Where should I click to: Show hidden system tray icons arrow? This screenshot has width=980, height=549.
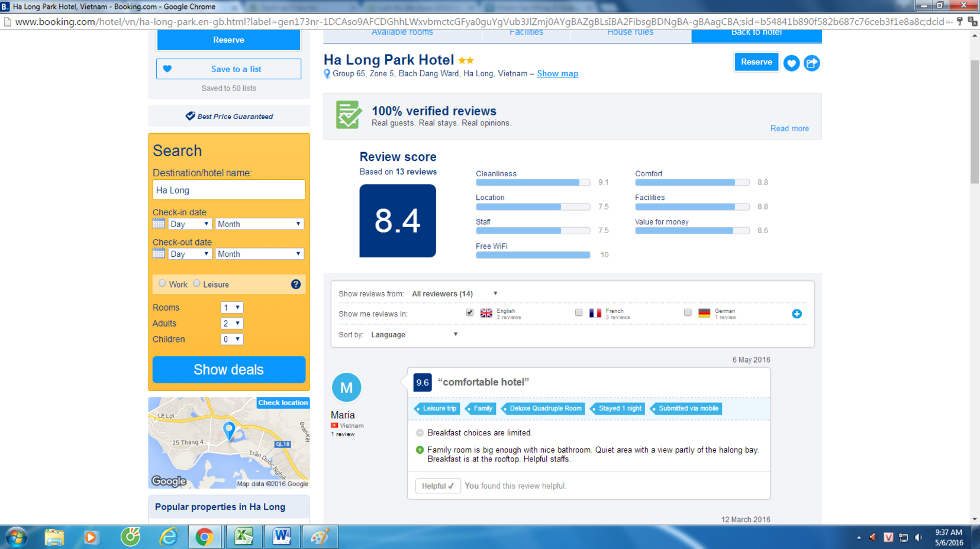tap(859, 537)
